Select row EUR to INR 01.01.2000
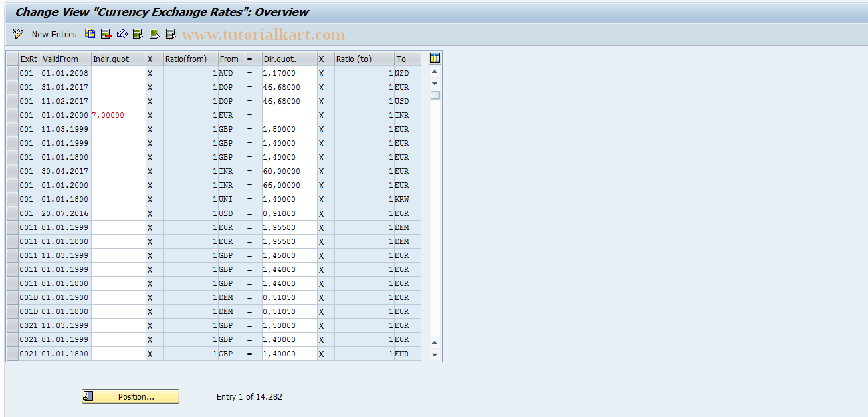 tap(13, 115)
